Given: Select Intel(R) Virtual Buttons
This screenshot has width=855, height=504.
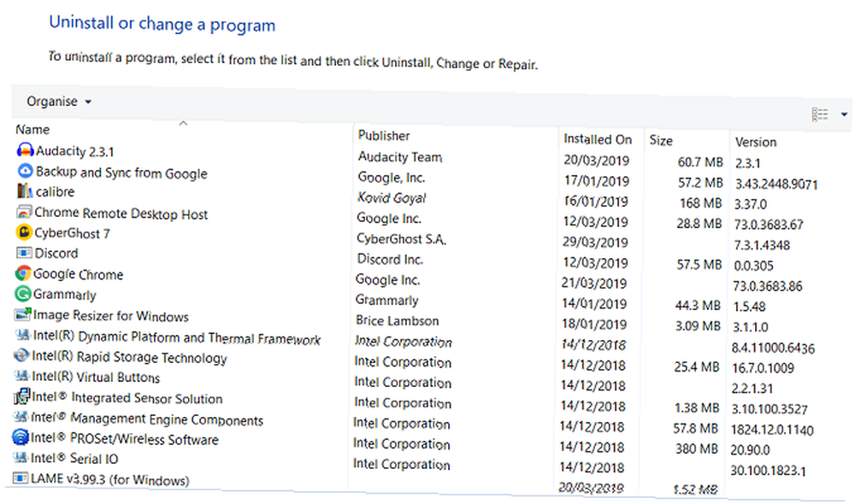Looking at the screenshot, I should [x=96, y=377].
